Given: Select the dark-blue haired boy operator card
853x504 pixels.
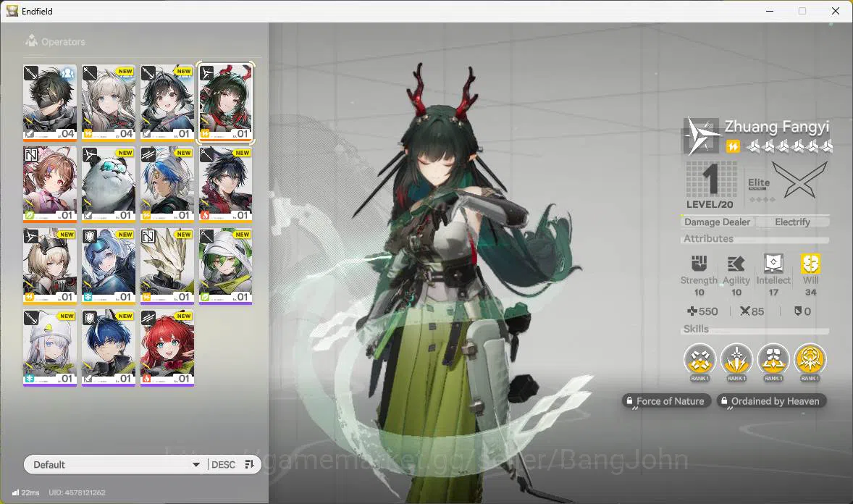Looking at the screenshot, I should pos(109,348).
